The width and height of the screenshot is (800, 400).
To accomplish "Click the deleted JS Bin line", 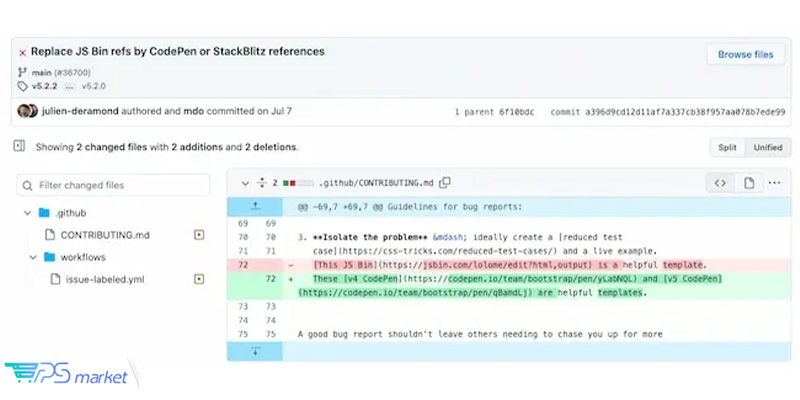I will pos(510,265).
